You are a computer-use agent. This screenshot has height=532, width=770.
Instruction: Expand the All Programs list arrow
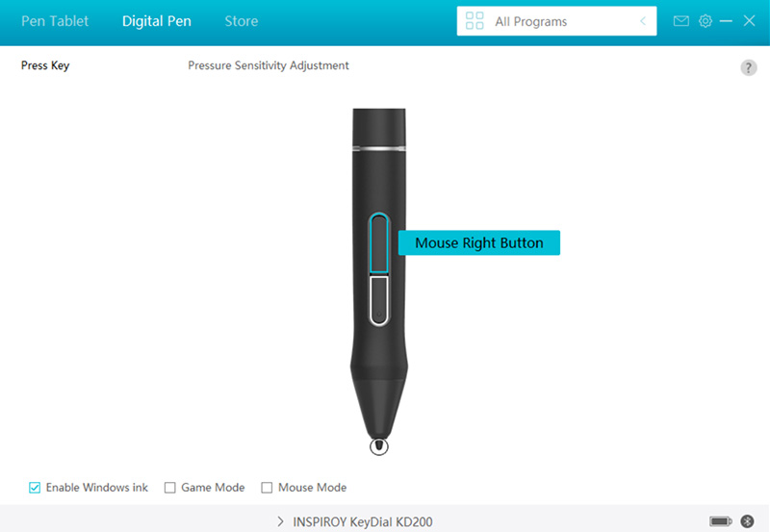[x=643, y=21]
